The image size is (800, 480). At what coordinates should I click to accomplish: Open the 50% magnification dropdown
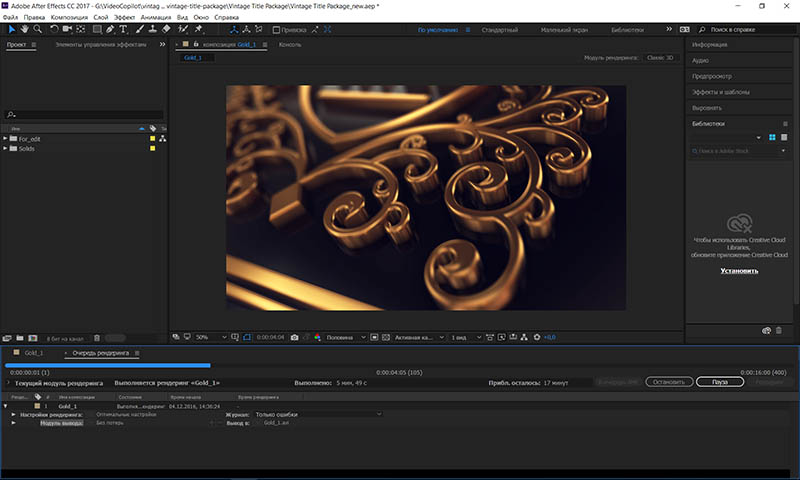(211, 337)
